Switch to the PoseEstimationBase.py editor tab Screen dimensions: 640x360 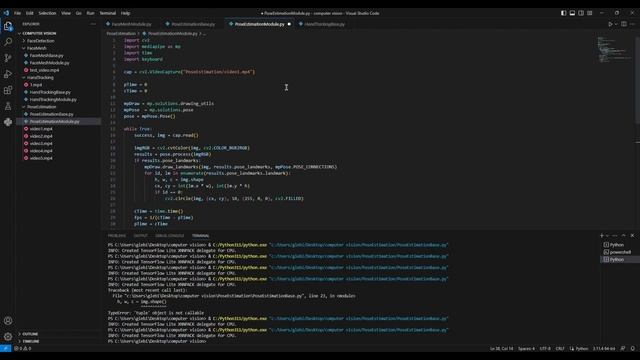[x=192, y=24]
